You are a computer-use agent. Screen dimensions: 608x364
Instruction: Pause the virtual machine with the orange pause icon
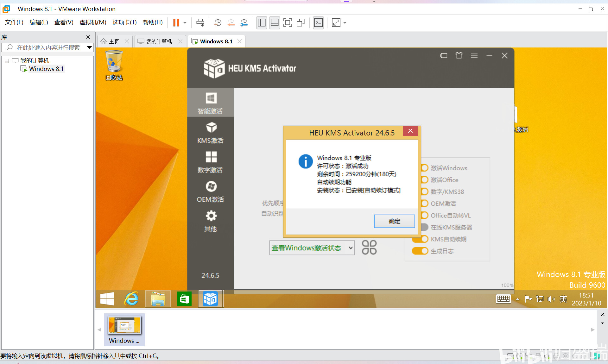pyautogui.click(x=176, y=22)
